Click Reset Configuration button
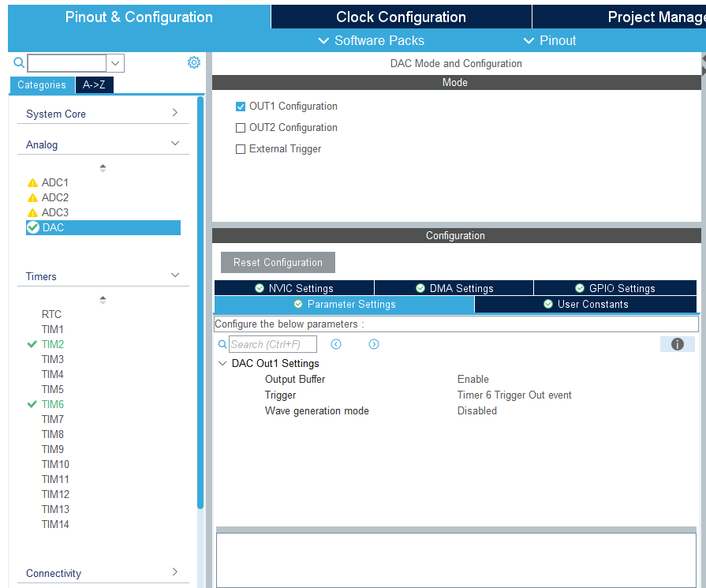This screenshot has height=588, width=706. [x=278, y=262]
